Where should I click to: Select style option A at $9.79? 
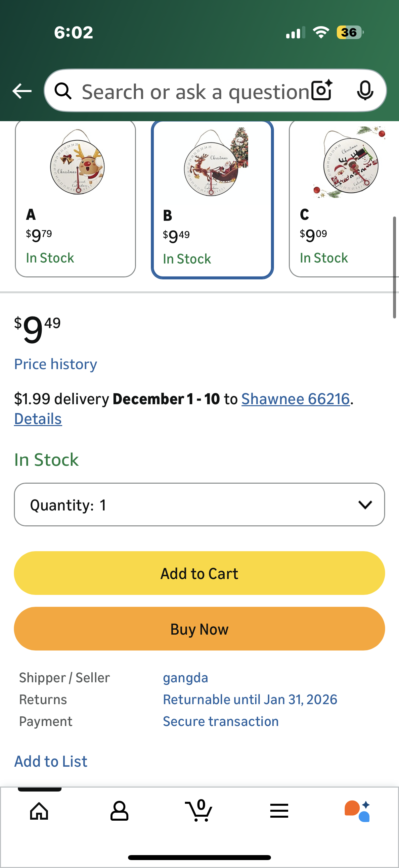(x=75, y=199)
